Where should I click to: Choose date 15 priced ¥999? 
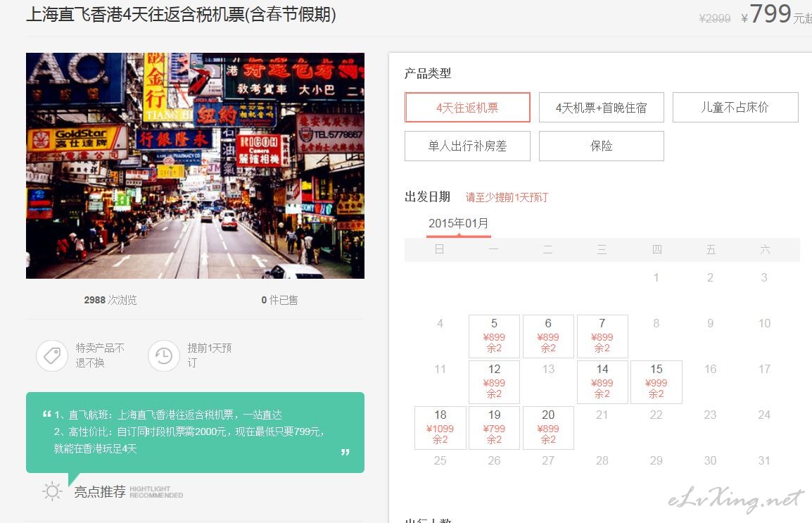point(656,382)
